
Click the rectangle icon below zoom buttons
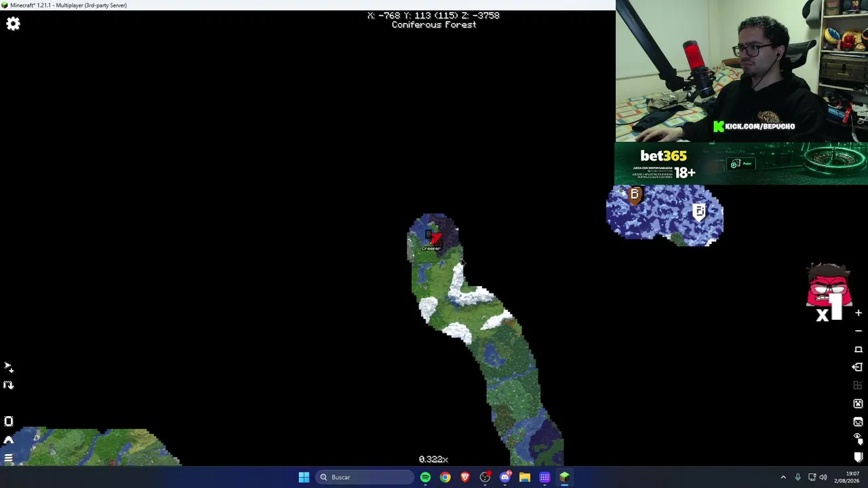858,349
